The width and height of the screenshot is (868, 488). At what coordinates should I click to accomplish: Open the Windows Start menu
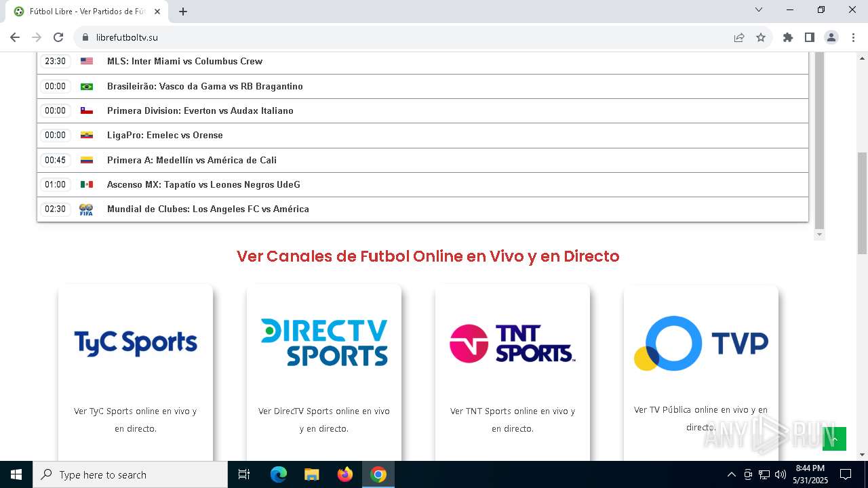click(x=16, y=474)
